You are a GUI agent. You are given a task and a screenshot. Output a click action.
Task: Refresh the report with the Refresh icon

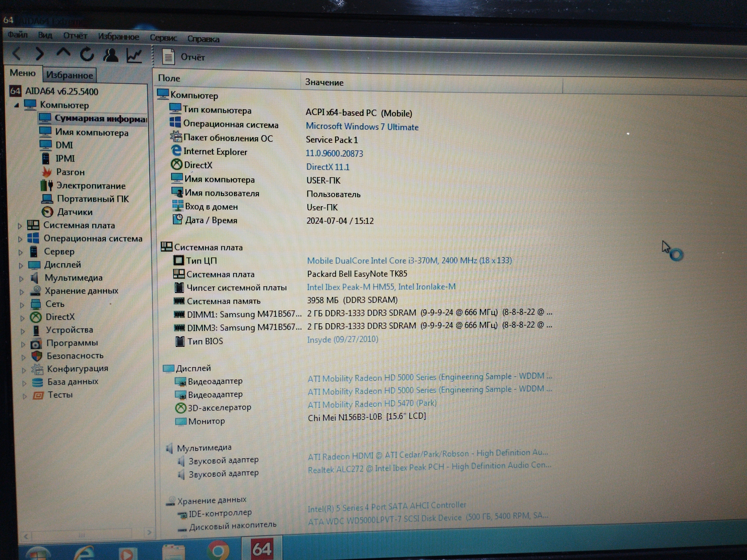point(87,54)
